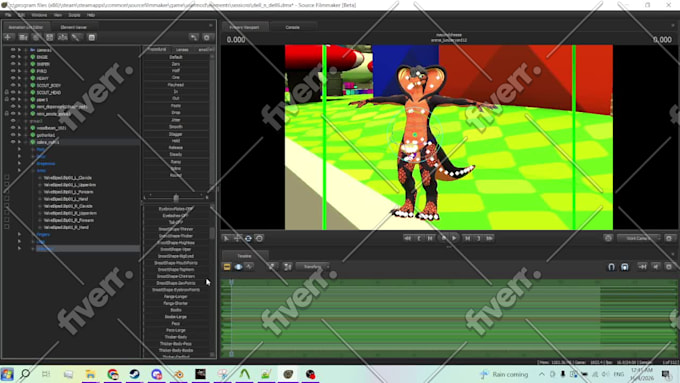Image resolution: width=680 pixels, height=383 pixels.
Task: Toggle lock icon for SCOUT_HEAD
Action: pyautogui.click(x=7, y=92)
